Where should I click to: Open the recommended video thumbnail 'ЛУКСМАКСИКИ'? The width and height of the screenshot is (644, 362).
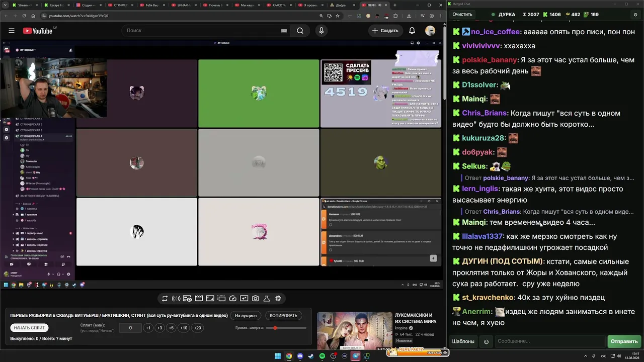point(354,331)
